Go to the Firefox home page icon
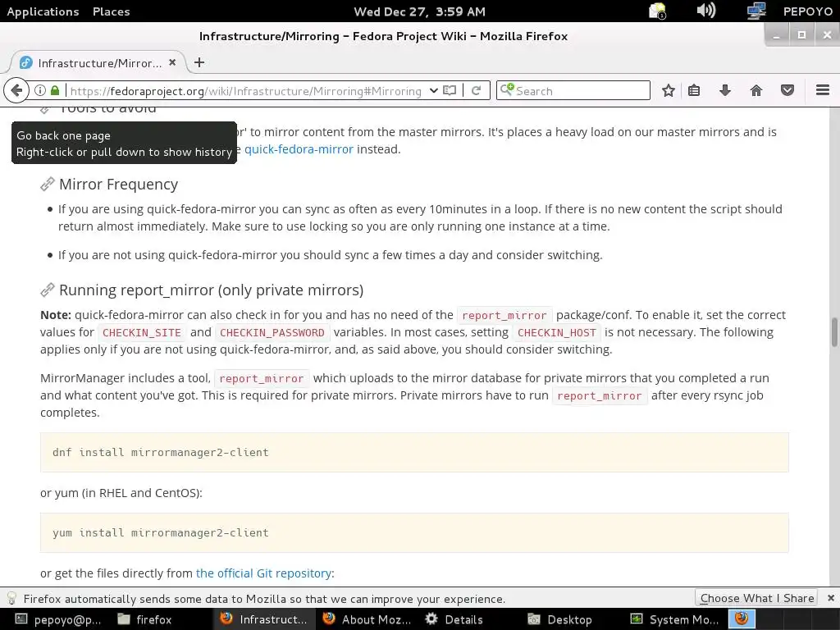The image size is (840, 630). pos(756,90)
